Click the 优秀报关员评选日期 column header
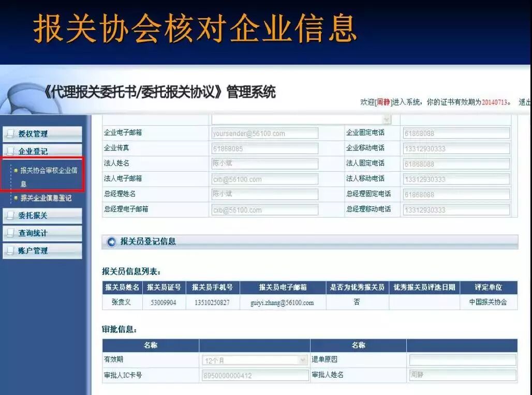 pyautogui.click(x=424, y=287)
